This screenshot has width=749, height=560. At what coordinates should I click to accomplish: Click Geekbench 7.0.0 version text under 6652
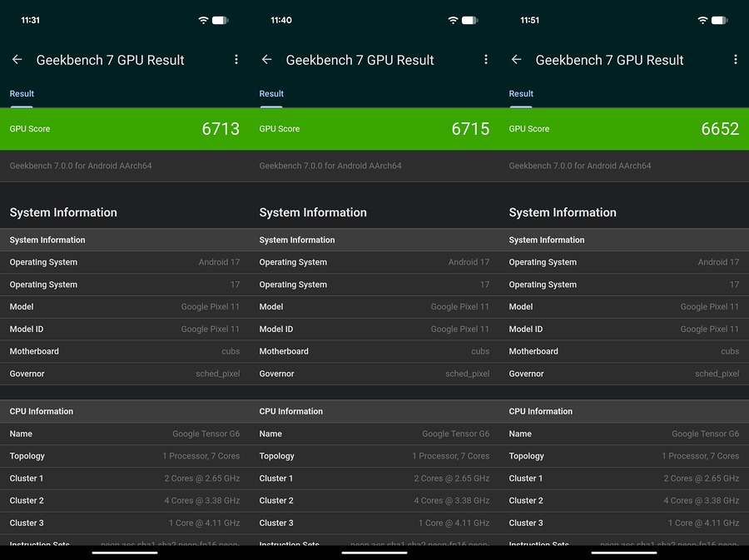580,166
